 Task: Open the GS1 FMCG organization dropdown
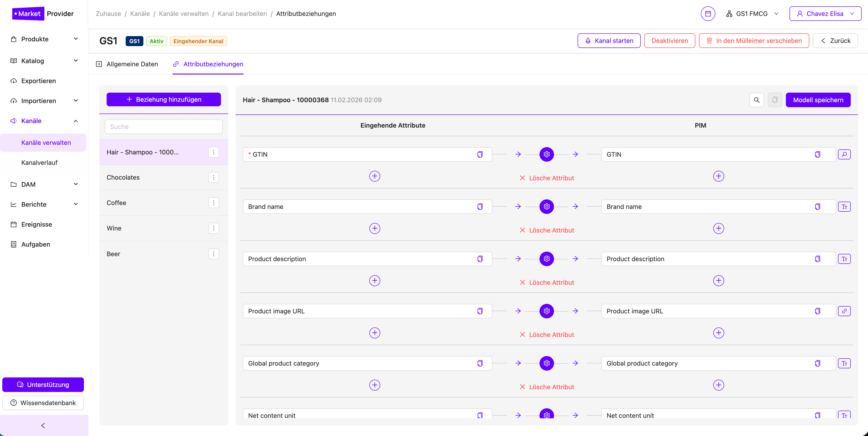752,13
